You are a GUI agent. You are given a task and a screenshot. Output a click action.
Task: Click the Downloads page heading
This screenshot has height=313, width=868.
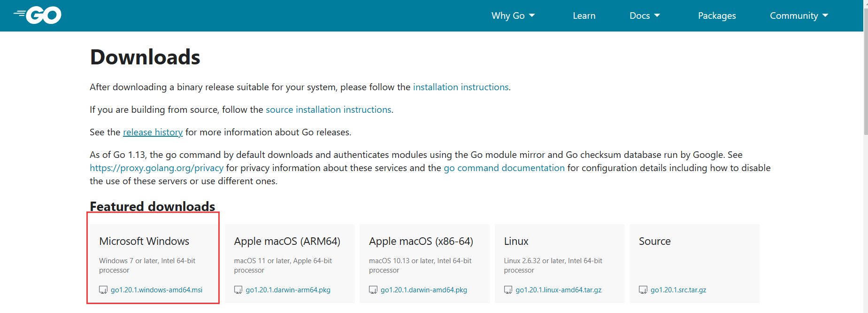pos(145,57)
